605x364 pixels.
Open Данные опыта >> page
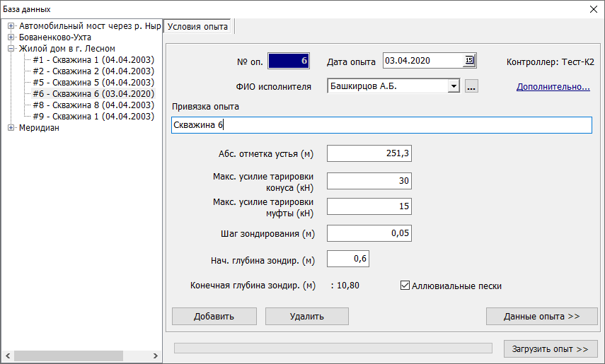[541, 316]
